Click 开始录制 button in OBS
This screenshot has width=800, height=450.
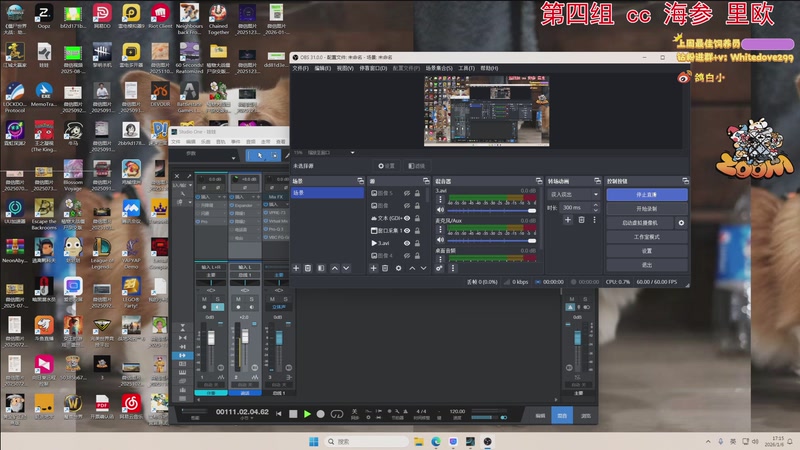647,209
